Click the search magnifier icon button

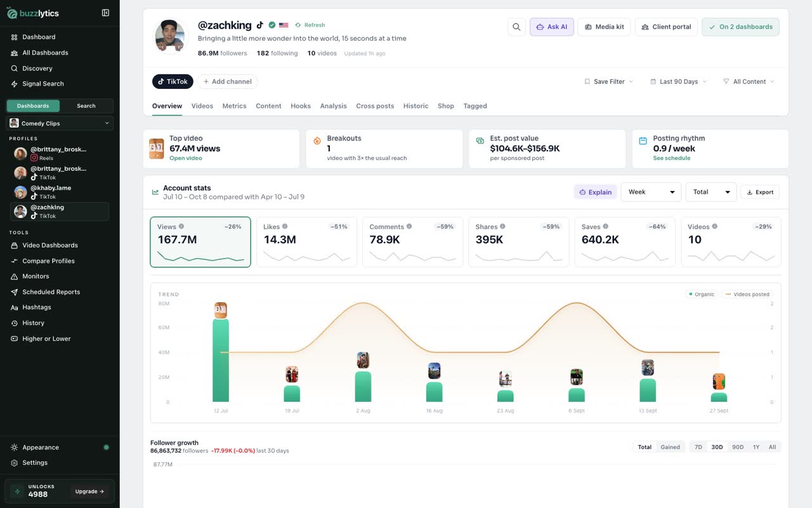click(516, 27)
